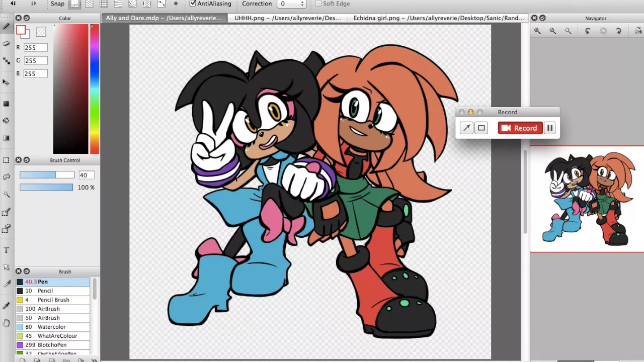Edit the G color value field
This screenshot has height=362, width=644.
click(36, 60)
